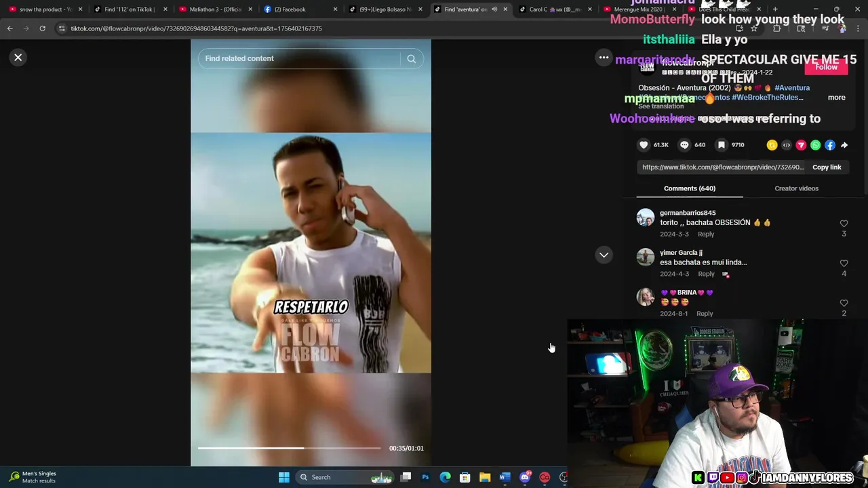Reply to germanbarrios845's comment

pyautogui.click(x=706, y=235)
